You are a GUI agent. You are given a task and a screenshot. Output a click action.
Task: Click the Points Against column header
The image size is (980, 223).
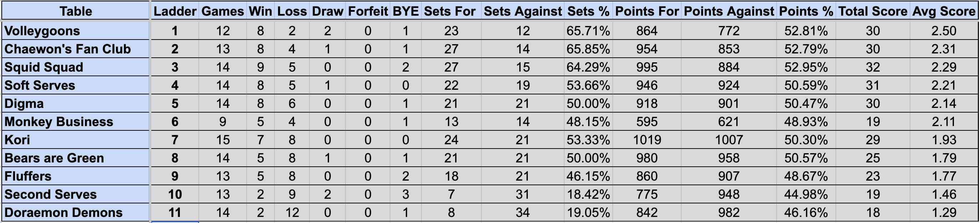pyautogui.click(x=728, y=11)
